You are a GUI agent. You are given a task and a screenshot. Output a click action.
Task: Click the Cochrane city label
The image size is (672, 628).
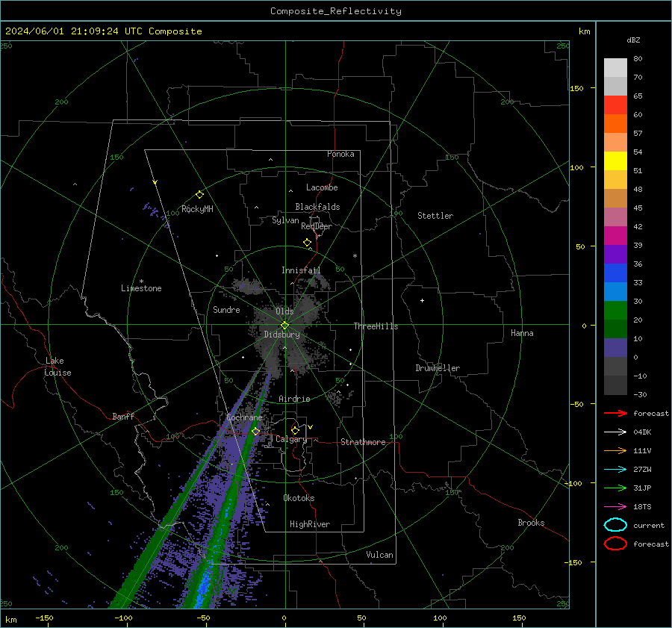coord(244,417)
